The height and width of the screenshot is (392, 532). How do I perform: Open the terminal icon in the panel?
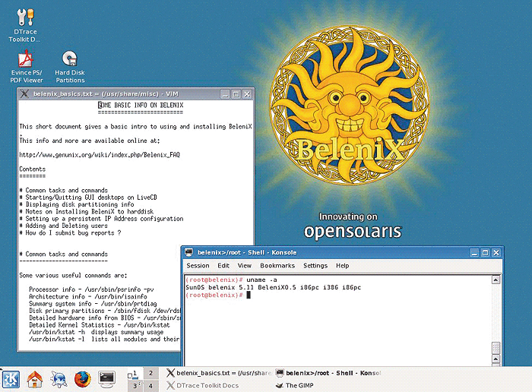click(106, 378)
